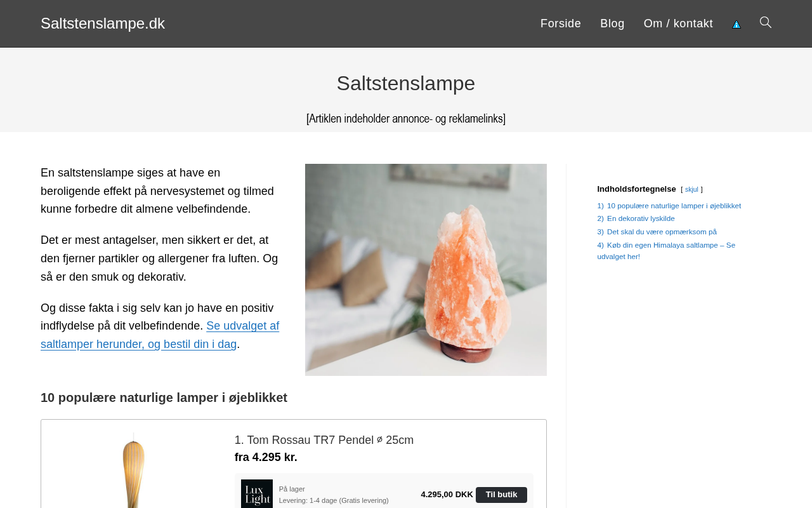Viewport: 812px width, 508px height.
Task: Click the Tom Rossau pendant lamp image
Action: pyautogui.click(x=134, y=470)
